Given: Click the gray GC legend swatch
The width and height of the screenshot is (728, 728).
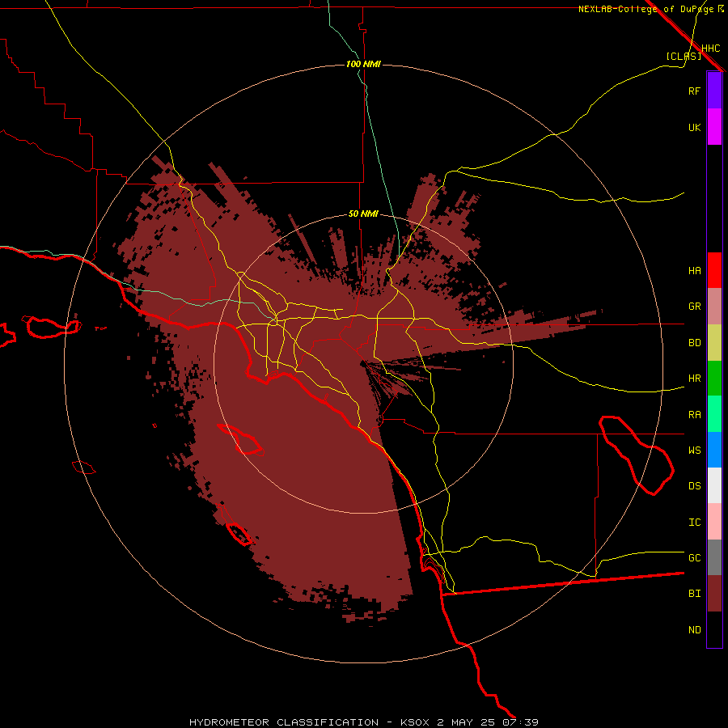Looking at the screenshot, I should click(714, 557).
